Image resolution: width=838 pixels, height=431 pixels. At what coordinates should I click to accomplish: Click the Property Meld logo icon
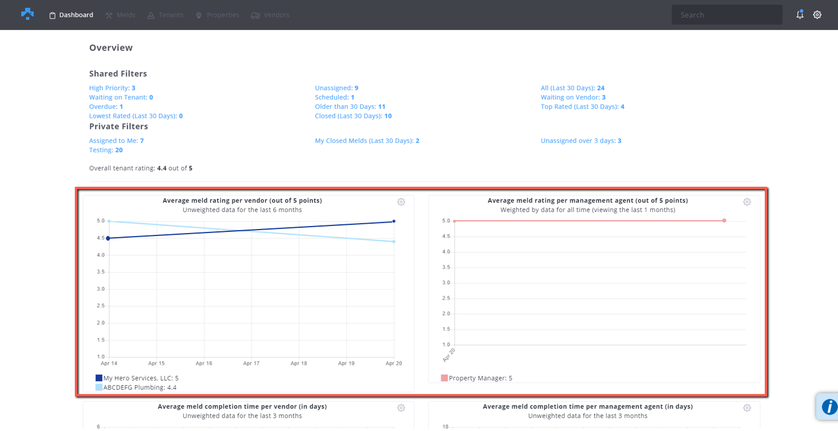click(x=27, y=14)
